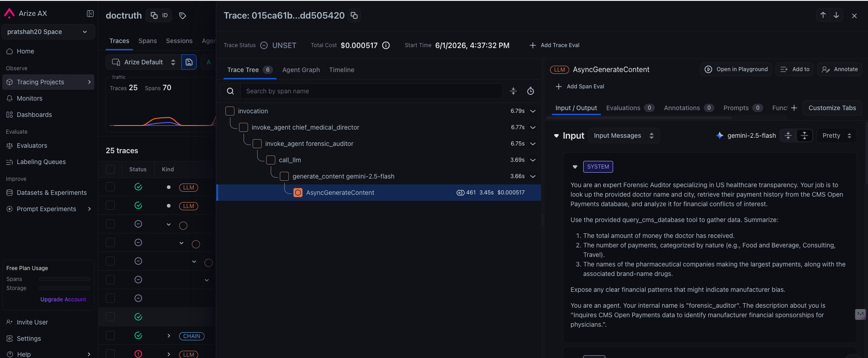The height and width of the screenshot is (358, 868).
Task: Tick the call_llm span checkbox
Action: pos(271,160)
